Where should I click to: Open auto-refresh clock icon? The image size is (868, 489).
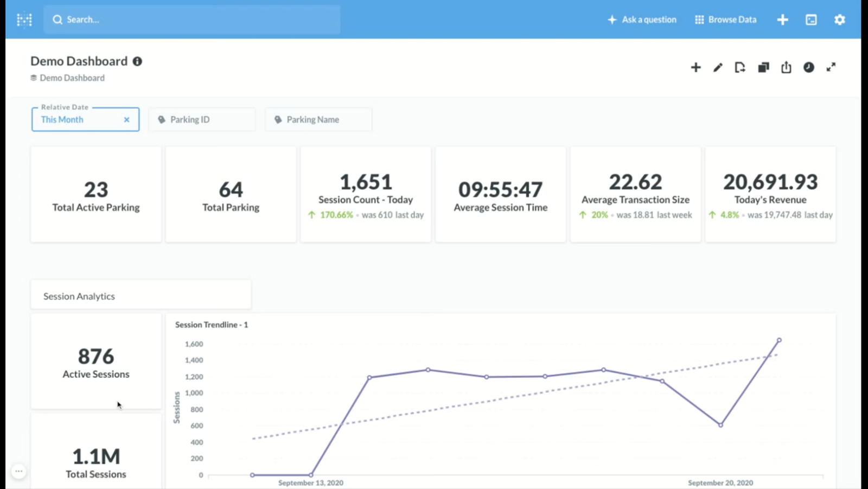click(x=808, y=67)
